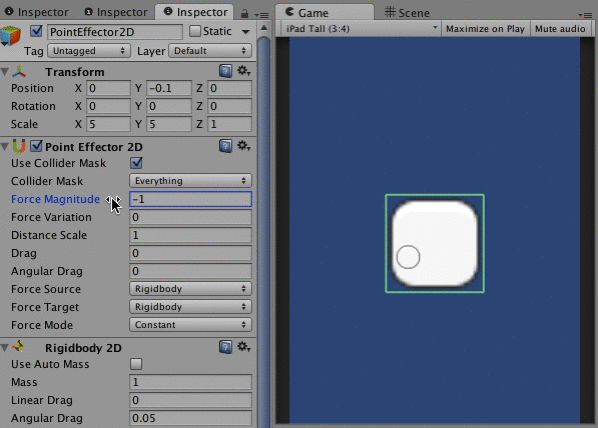The width and height of the screenshot is (598, 428).
Task: Open the Inspector panel options menu
Action: click(262, 14)
